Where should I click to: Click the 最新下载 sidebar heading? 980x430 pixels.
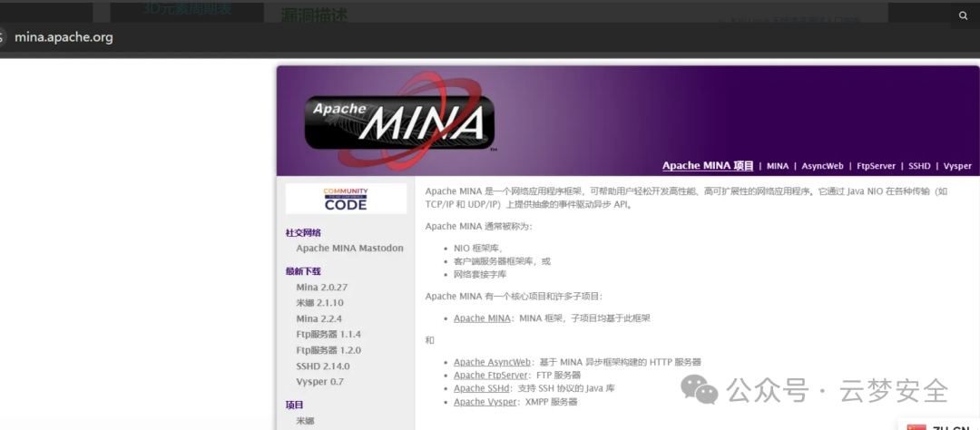(303, 271)
